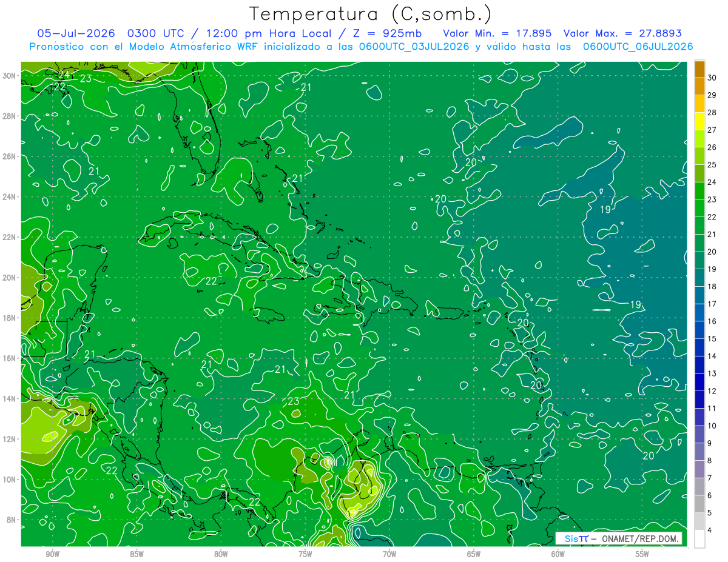Select the date '05-Jul-2026' in header

[x=76, y=33]
